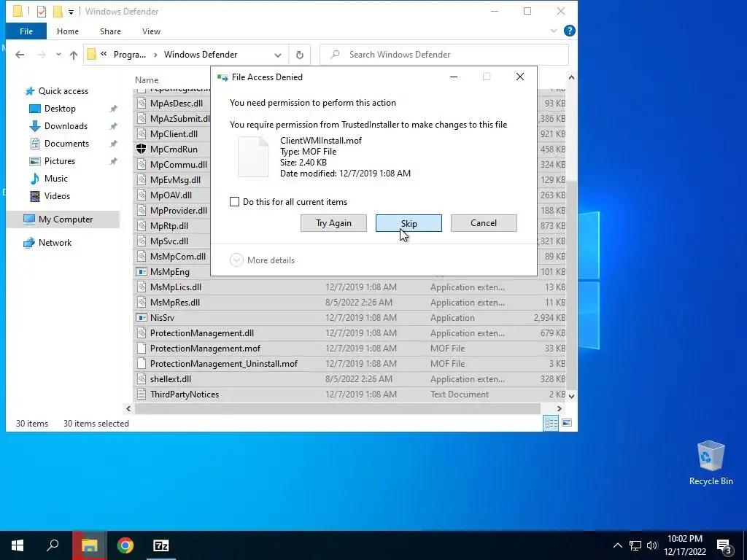Open the network status tray icon
The image size is (747, 560).
pos(635,545)
